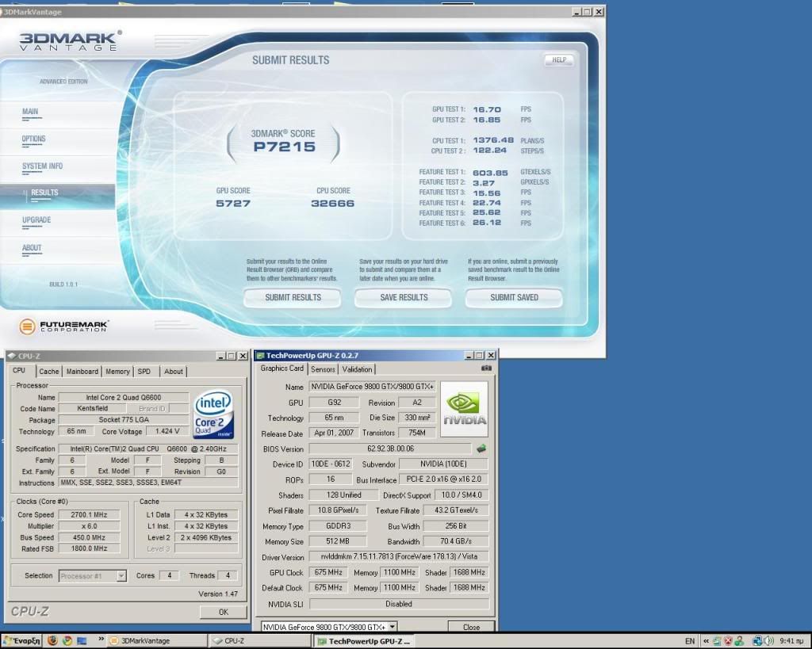Open the Έναρξη Start menu
Screen dimensions: 812x649
pos(21,640)
